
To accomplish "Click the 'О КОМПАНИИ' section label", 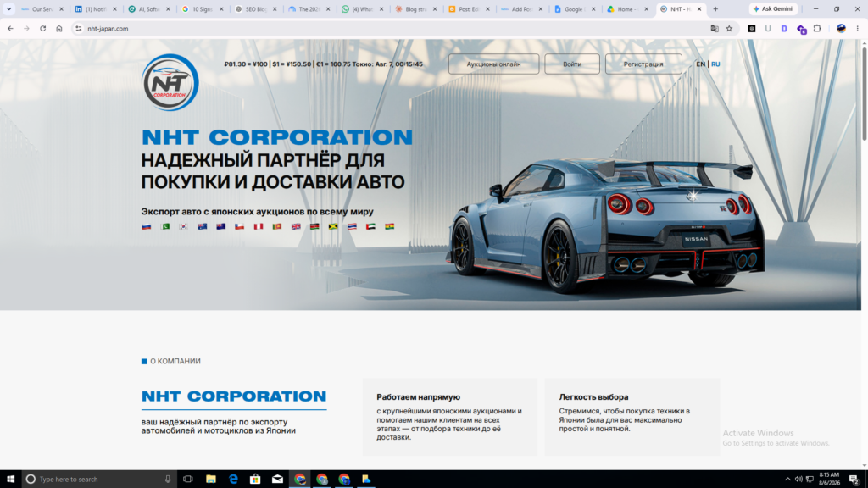I will [175, 361].
